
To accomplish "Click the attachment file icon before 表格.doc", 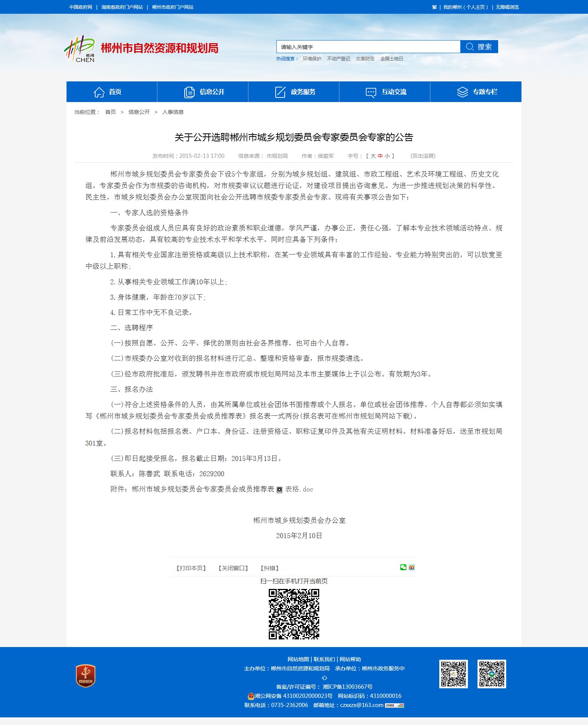I will (x=279, y=490).
